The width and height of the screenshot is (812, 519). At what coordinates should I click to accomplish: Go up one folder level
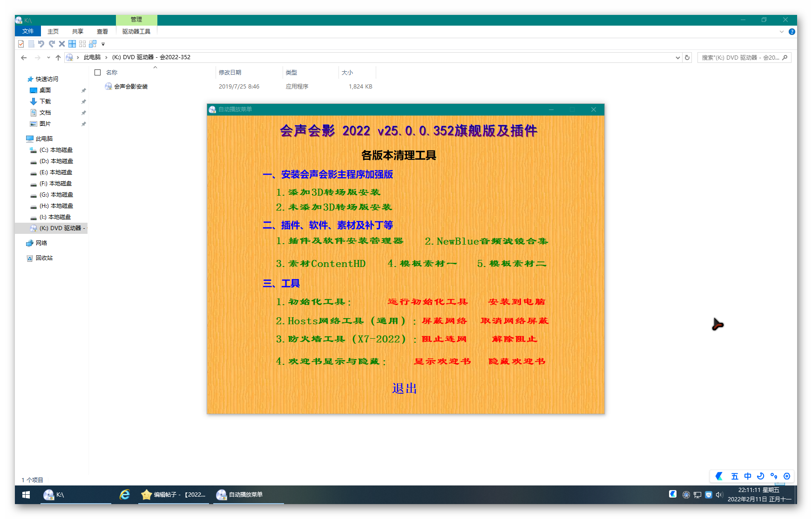[x=58, y=57]
